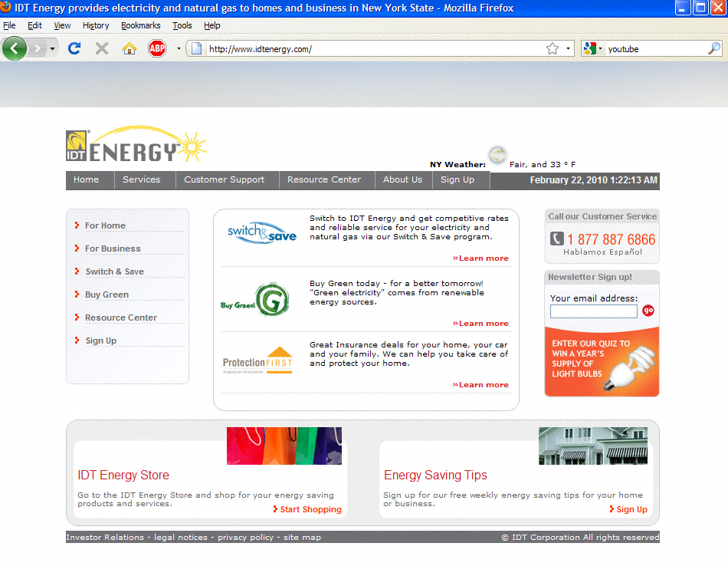728x566 pixels.
Task: Select For Business in the left sidebar
Action: click(x=113, y=248)
